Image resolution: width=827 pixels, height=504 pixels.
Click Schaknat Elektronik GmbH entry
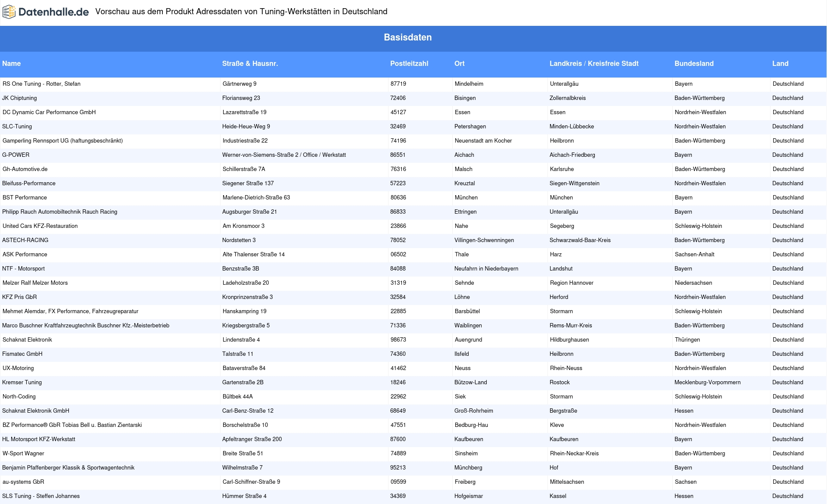click(x=36, y=411)
